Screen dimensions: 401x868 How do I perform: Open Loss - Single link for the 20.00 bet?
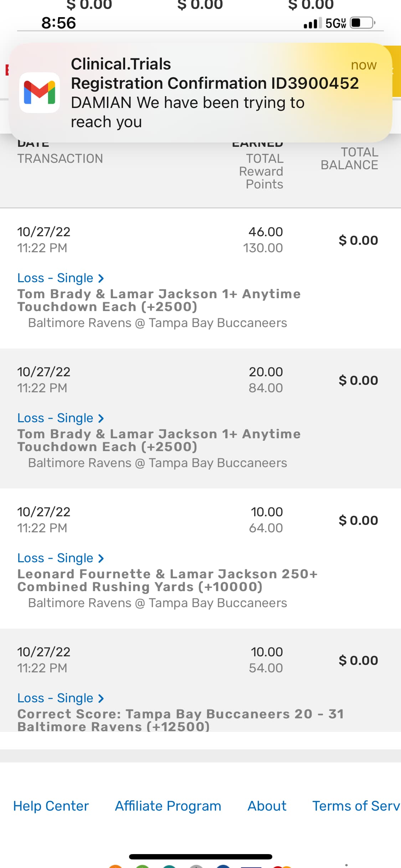[56, 418]
